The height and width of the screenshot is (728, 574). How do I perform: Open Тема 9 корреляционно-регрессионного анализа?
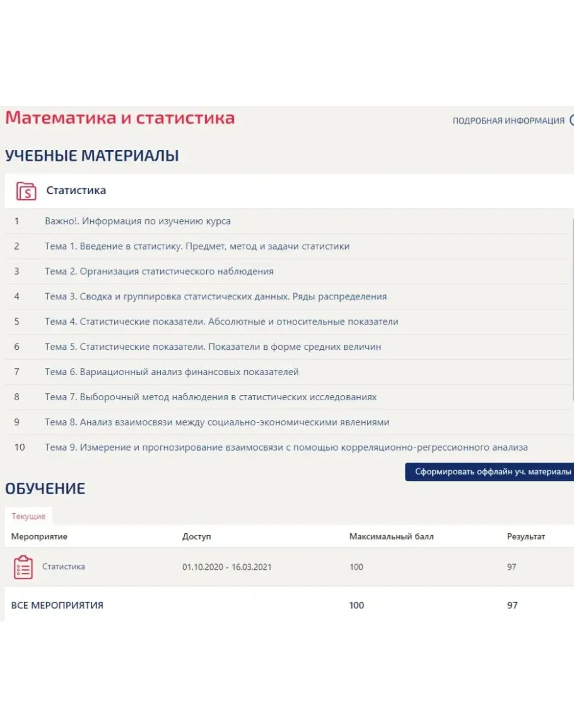pyautogui.click(x=286, y=448)
